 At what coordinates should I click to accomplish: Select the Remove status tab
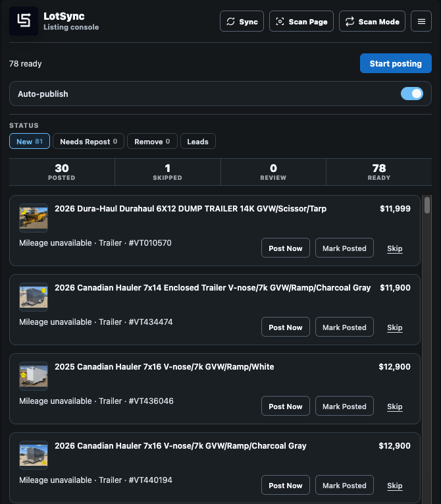click(x=152, y=141)
